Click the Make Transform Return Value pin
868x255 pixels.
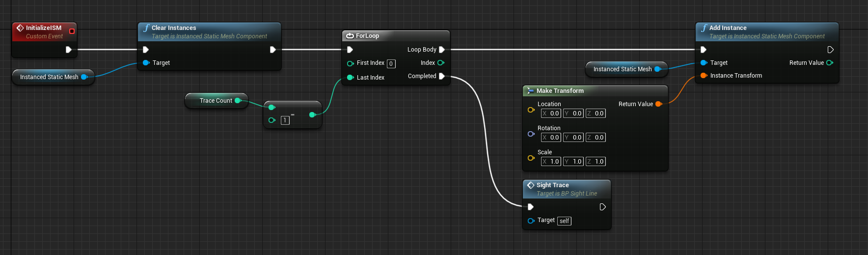tap(659, 104)
